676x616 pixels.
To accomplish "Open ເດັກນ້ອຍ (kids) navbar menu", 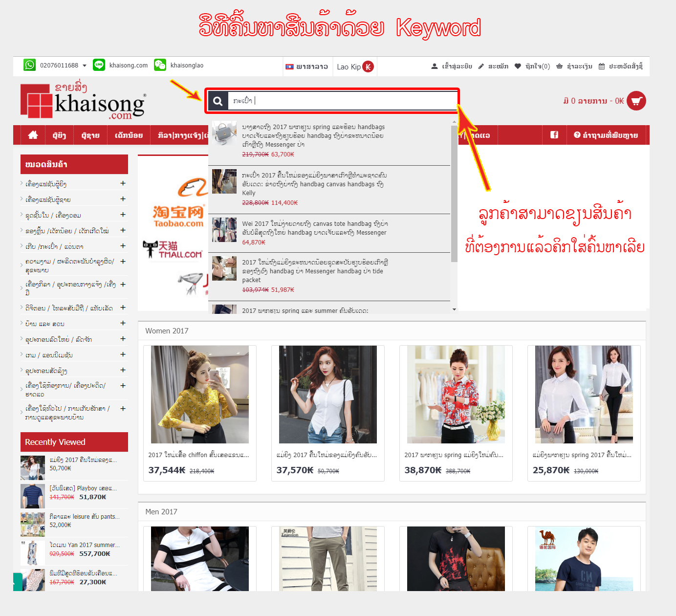I will point(129,135).
